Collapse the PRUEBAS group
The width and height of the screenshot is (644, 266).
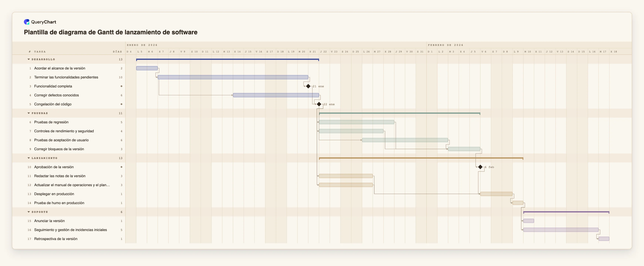(x=29, y=113)
